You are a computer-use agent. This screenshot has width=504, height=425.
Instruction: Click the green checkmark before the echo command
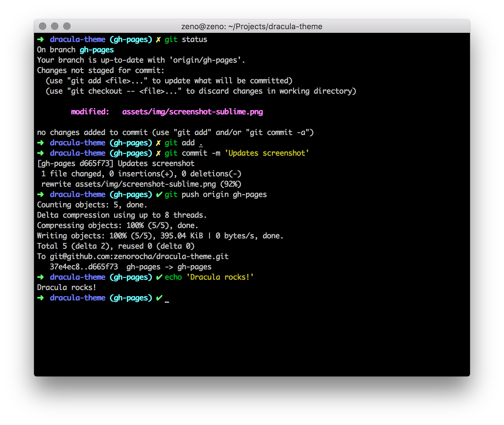tap(159, 277)
